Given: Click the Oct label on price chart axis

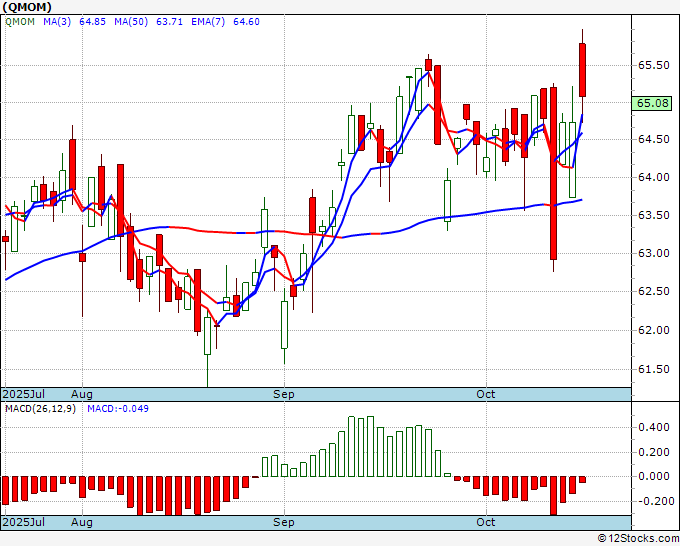Looking at the screenshot, I should pyautogui.click(x=486, y=394).
